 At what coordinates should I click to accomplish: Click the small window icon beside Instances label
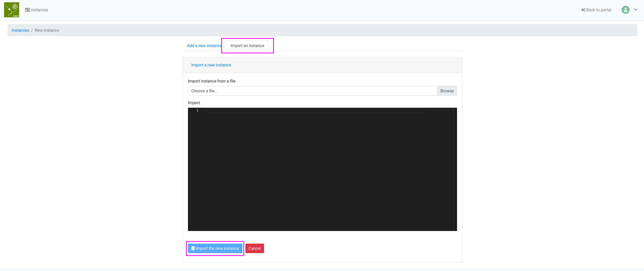27,10
